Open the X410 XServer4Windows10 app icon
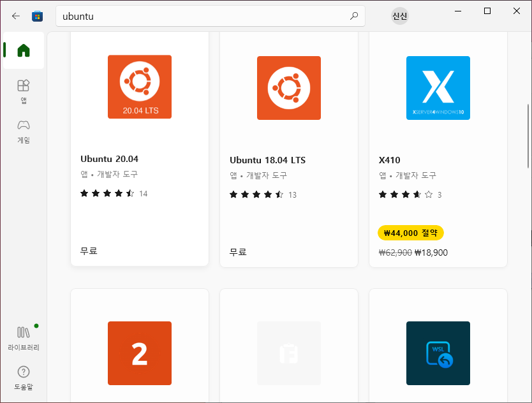This screenshot has width=532, height=403. (438, 88)
